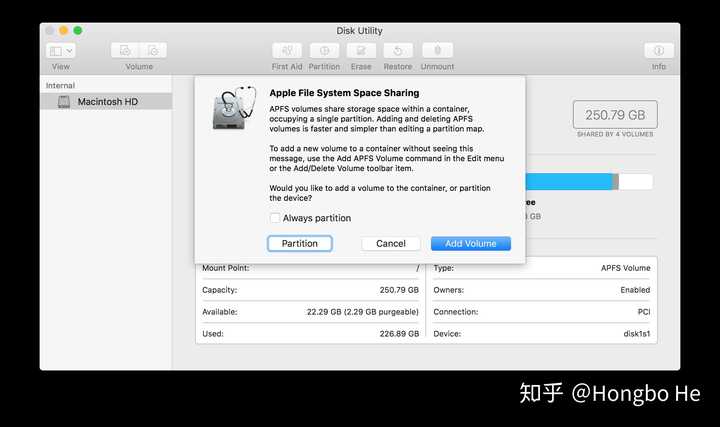Click the Apple File System Space Sharing heading
The width and height of the screenshot is (720, 427).
344,93
